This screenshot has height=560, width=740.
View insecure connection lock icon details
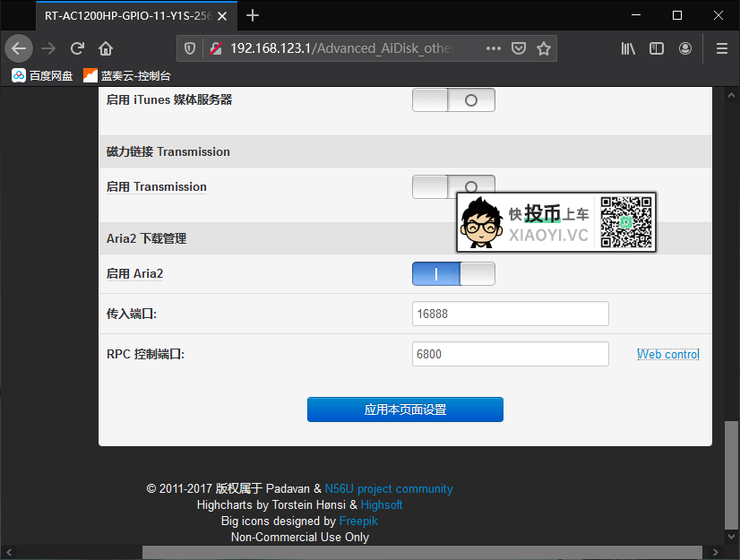point(216,48)
